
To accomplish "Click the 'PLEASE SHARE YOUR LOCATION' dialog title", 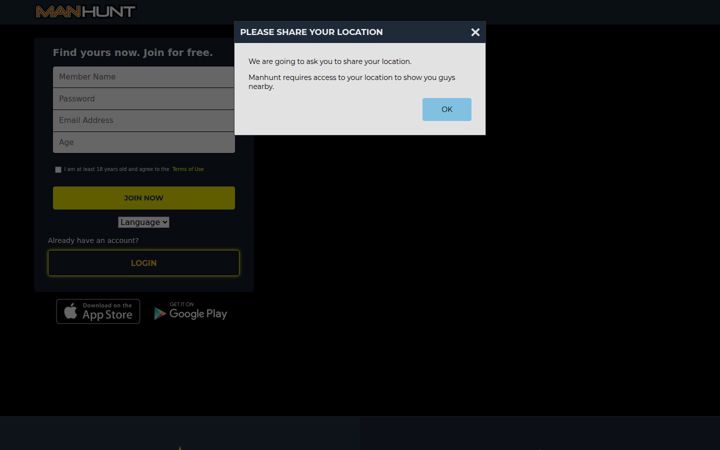I will pyautogui.click(x=311, y=32).
